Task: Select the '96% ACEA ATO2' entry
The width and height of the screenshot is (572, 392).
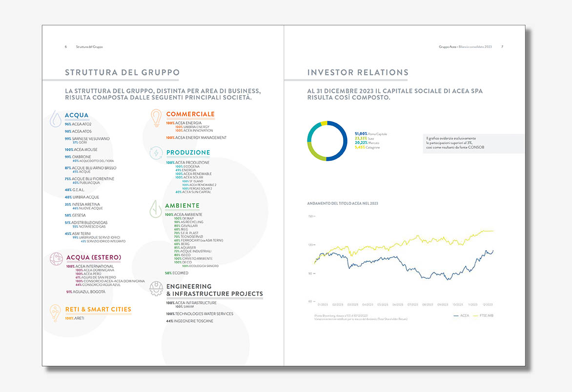Action: (x=78, y=124)
